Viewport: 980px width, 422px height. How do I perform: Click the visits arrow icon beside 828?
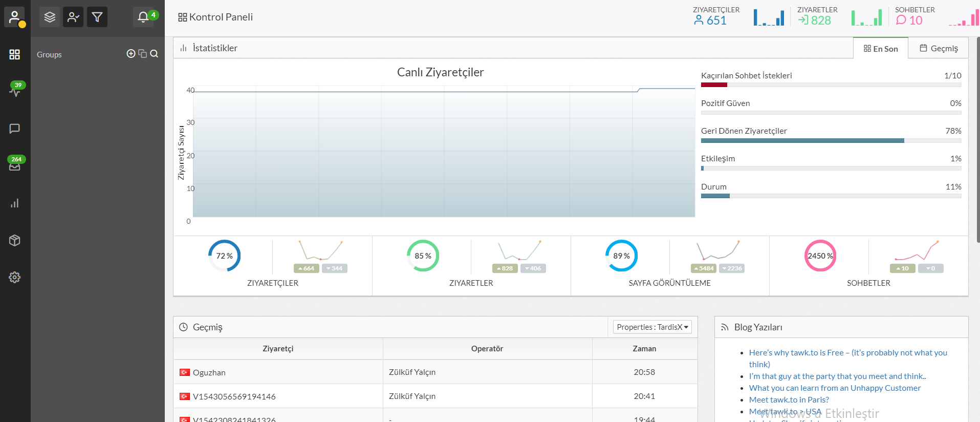(803, 20)
